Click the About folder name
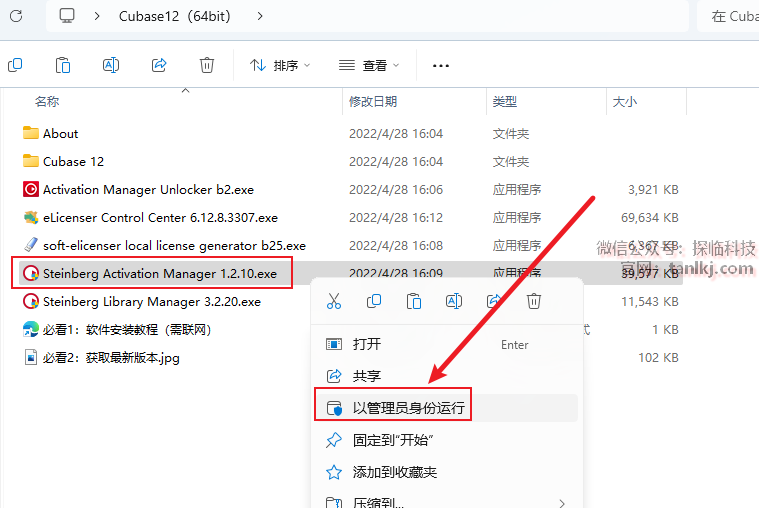This screenshot has width=759, height=508. (x=61, y=133)
